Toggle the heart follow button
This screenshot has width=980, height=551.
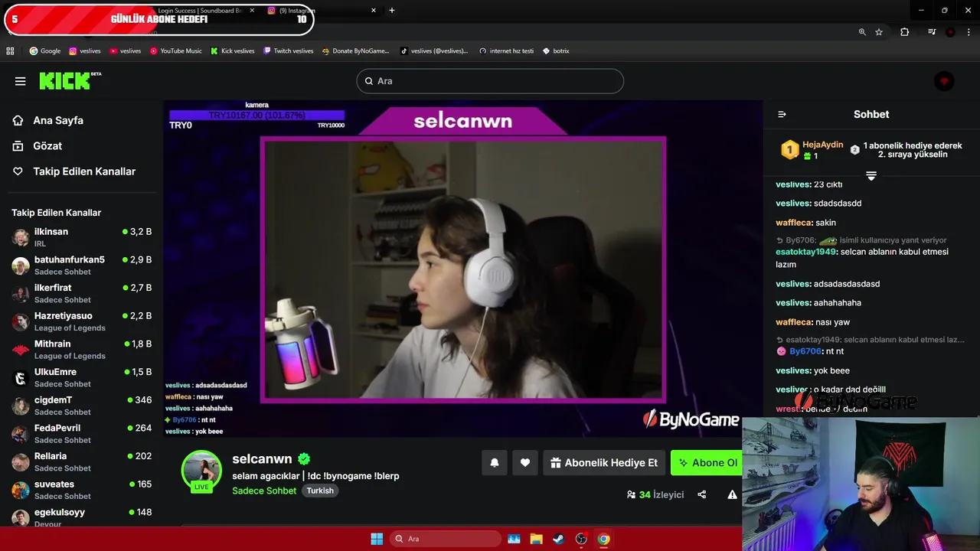525,463
